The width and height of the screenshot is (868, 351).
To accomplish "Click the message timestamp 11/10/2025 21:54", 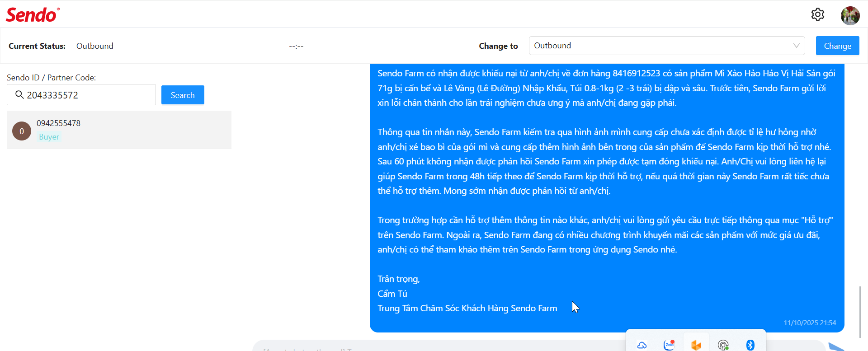I will (x=810, y=323).
